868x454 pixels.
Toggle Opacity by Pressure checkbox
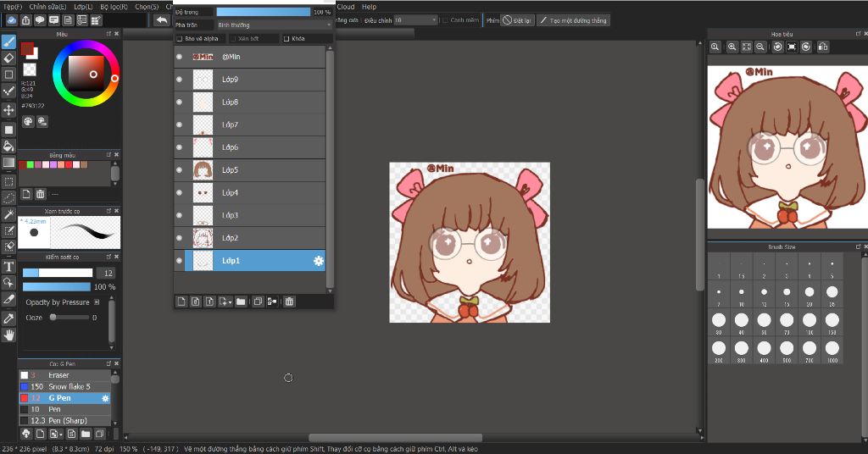click(x=97, y=302)
